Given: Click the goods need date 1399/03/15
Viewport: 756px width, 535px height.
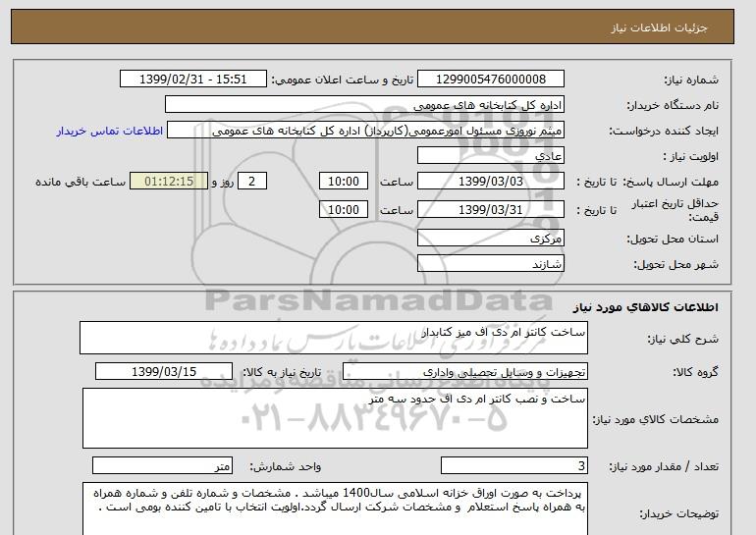Looking at the screenshot, I should (164, 372).
